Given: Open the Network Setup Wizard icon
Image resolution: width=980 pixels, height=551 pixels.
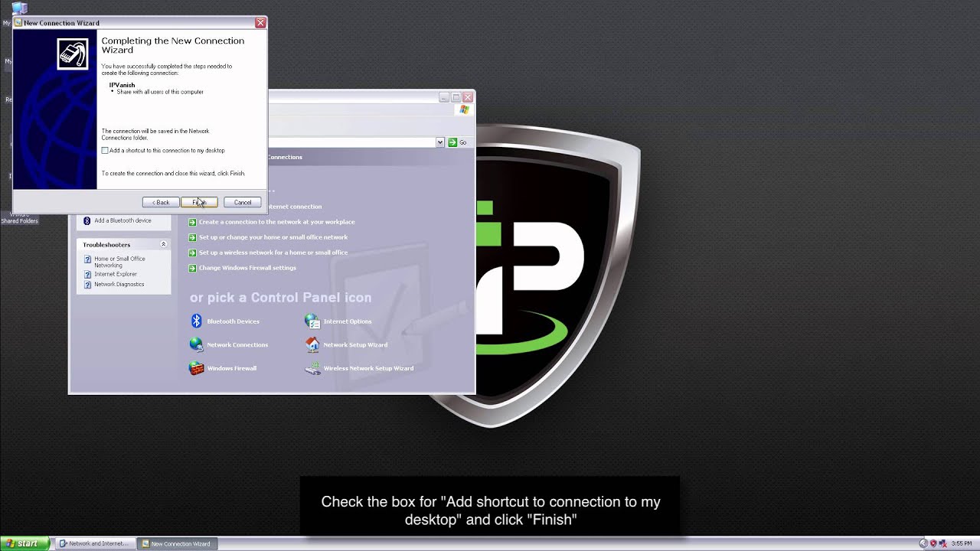Looking at the screenshot, I should pos(312,344).
